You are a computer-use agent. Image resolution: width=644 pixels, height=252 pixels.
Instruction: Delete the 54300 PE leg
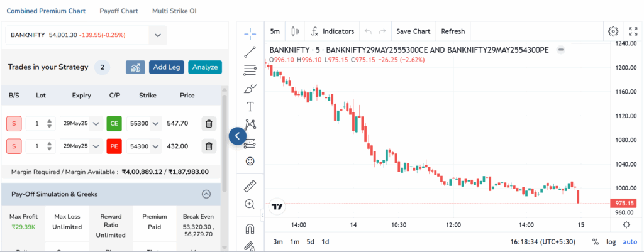tap(209, 146)
